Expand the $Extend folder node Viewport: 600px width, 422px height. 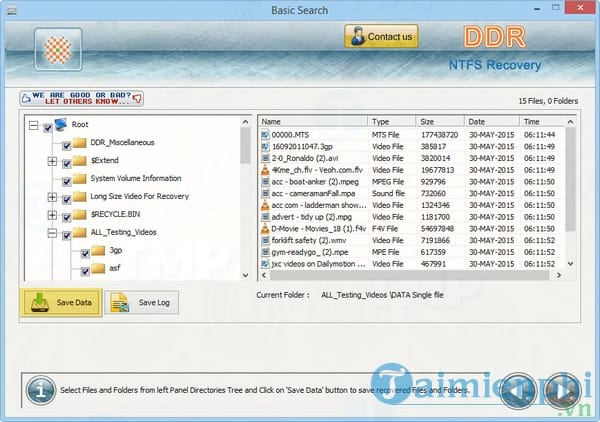pos(52,161)
